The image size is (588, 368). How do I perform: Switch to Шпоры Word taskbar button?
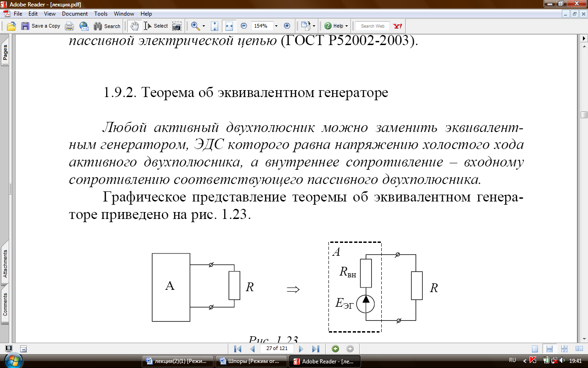pos(251,361)
